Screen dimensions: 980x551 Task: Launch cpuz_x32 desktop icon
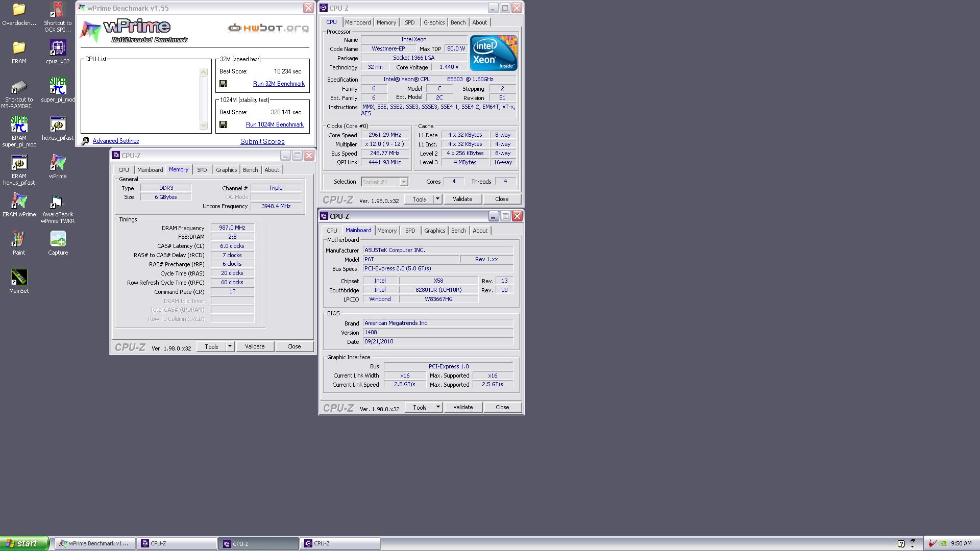coord(58,52)
